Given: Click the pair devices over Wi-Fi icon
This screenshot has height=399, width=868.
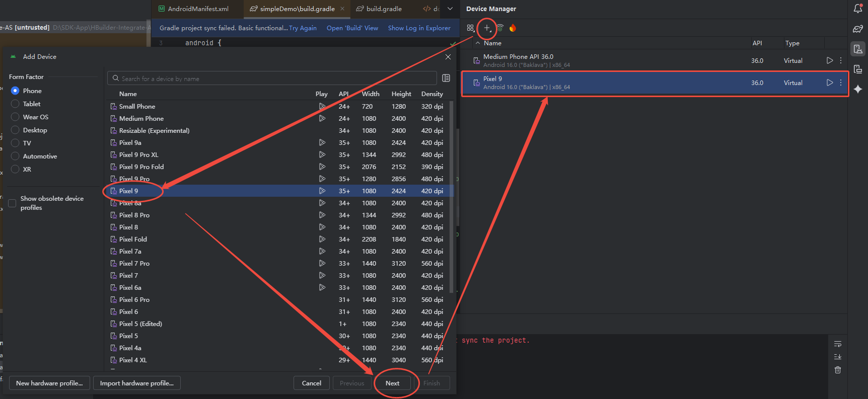Looking at the screenshot, I should click(x=500, y=28).
